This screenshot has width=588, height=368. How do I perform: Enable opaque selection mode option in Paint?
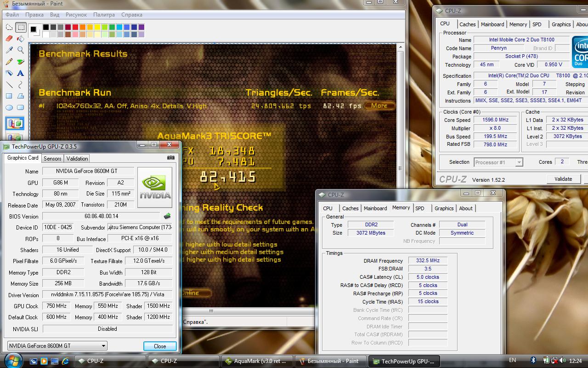(x=15, y=124)
